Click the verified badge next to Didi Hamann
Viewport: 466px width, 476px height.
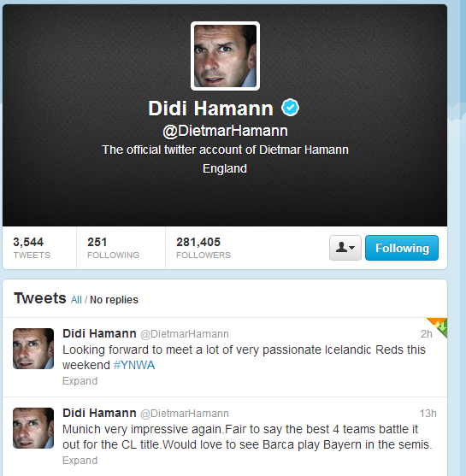(x=290, y=108)
